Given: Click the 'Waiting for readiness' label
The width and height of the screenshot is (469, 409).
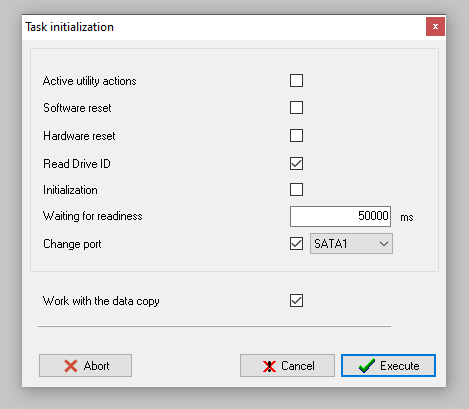Looking at the screenshot, I should (x=93, y=216).
